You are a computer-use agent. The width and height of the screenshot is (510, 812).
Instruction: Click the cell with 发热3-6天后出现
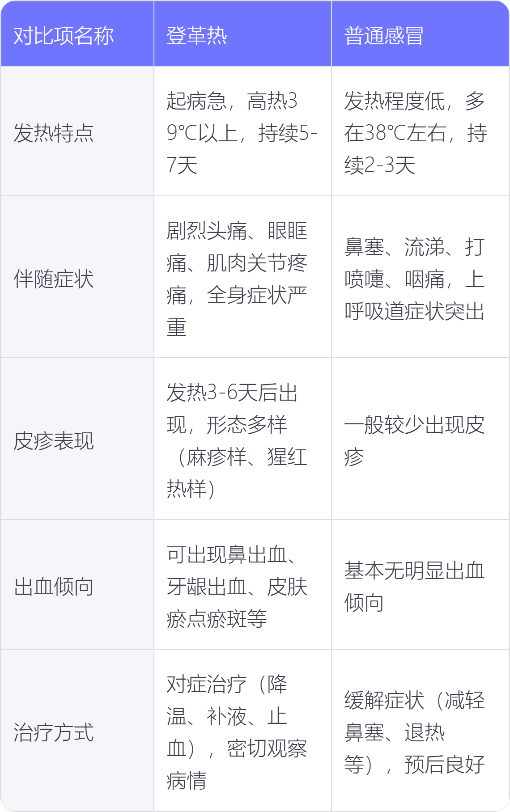[x=242, y=439]
